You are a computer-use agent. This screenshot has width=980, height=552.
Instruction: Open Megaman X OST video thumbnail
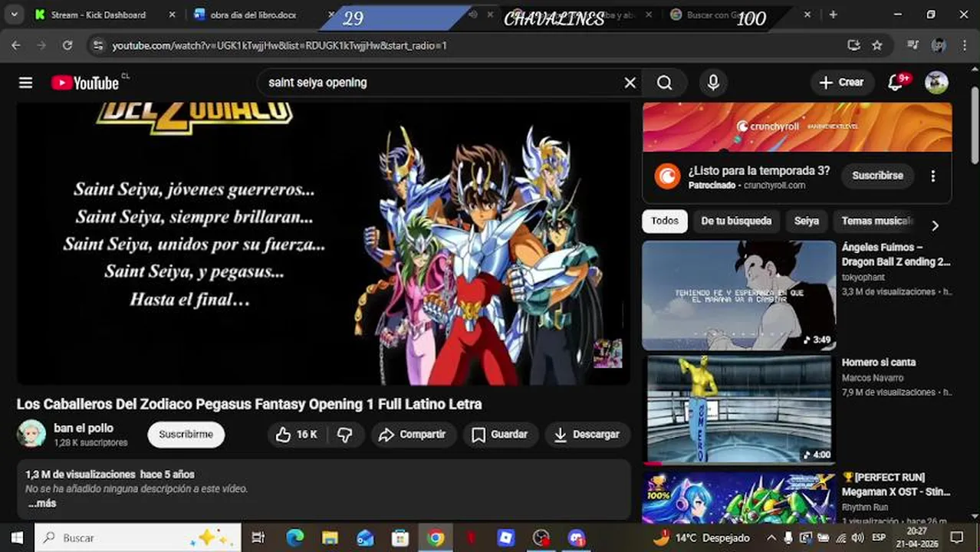coord(739,496)
